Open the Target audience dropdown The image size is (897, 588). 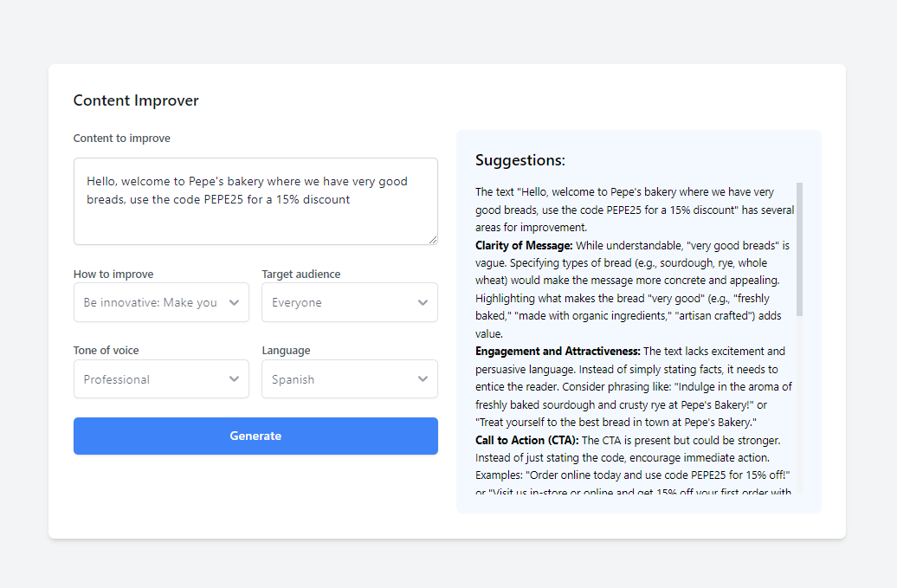coord(350,302)
